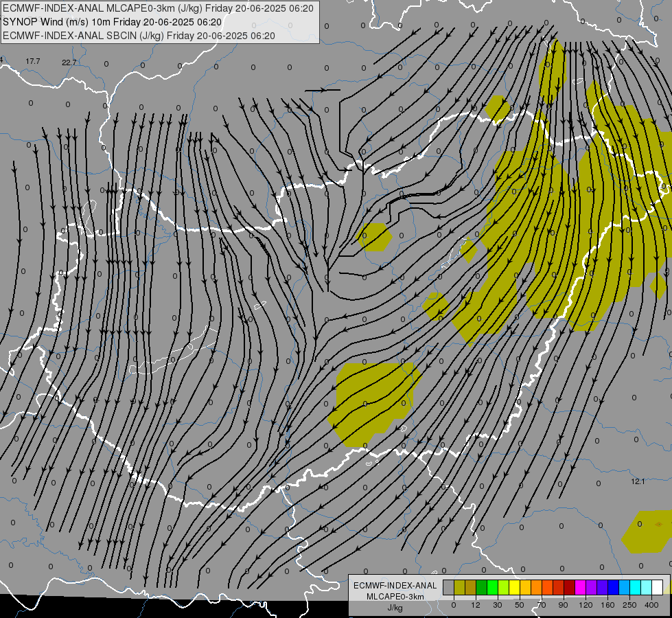Click the legend tick label 160
Image resolution: width=672 pixels, height=618 pixels.
coord(607,605)
